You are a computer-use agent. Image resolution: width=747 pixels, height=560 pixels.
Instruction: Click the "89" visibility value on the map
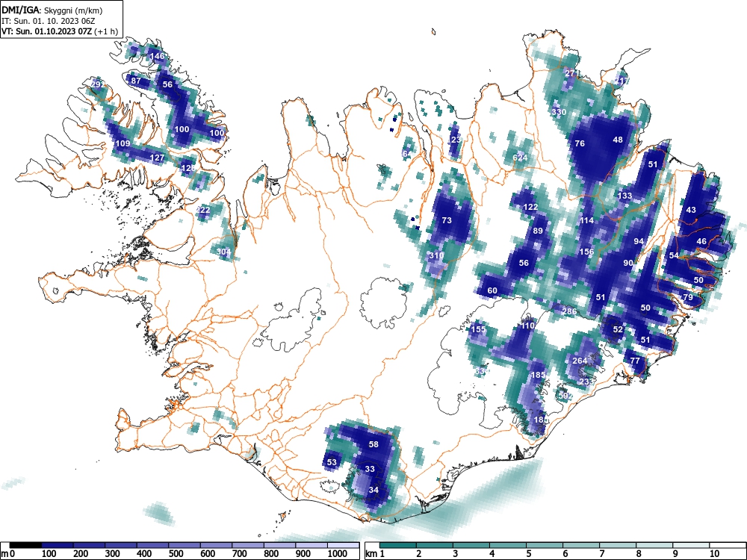538,231
